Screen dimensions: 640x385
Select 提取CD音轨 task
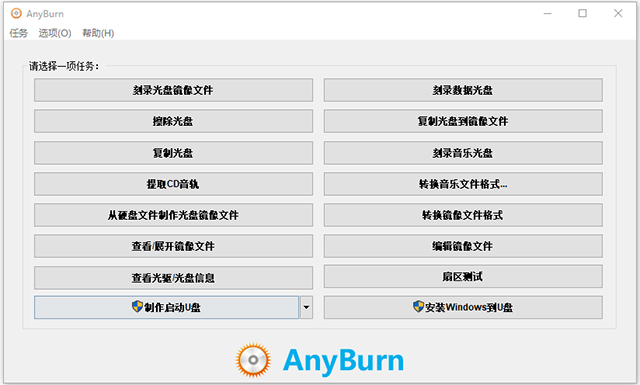(x=173, y=184)
